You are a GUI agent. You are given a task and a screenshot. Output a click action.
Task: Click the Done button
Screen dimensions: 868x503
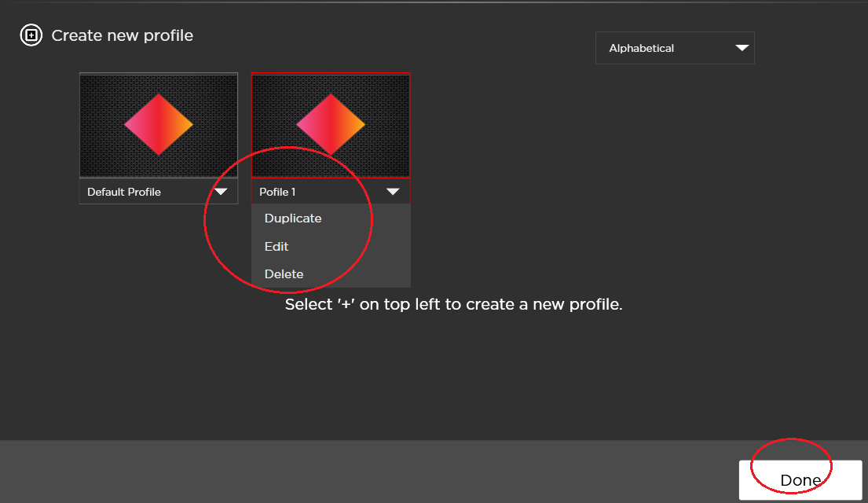[800, 480]
